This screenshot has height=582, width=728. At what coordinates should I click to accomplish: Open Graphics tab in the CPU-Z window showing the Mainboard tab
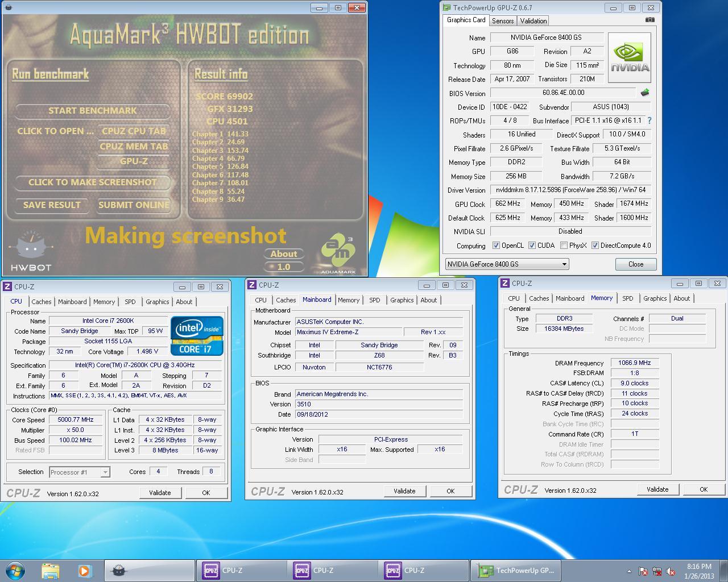pos(402,300)
